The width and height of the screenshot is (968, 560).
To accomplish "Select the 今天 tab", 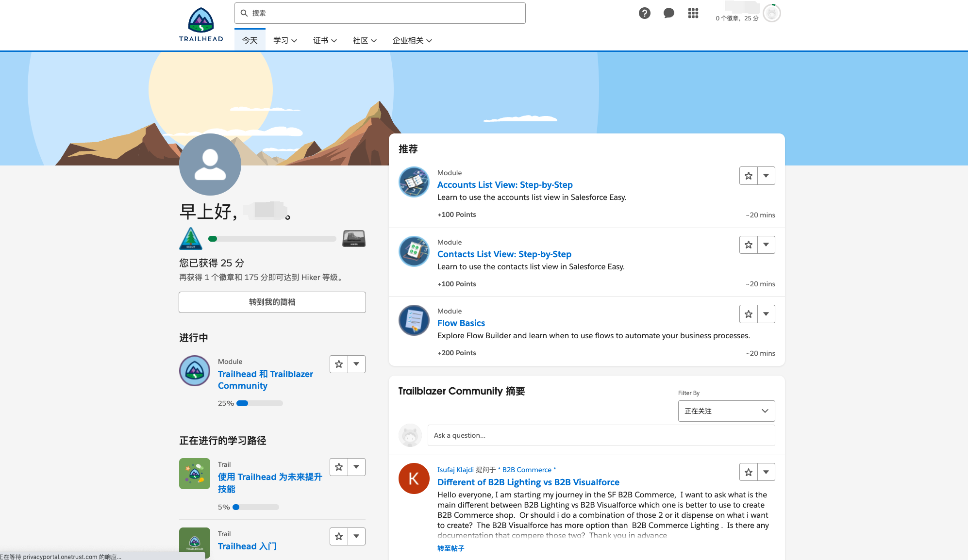I will pos(250,40).
